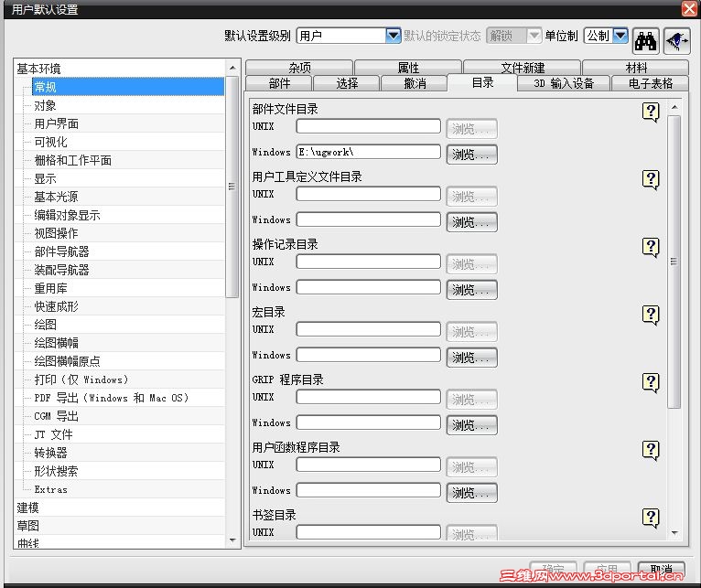The image size is (701, 588).
Task: Click the 取消 button
Action: 662,569
